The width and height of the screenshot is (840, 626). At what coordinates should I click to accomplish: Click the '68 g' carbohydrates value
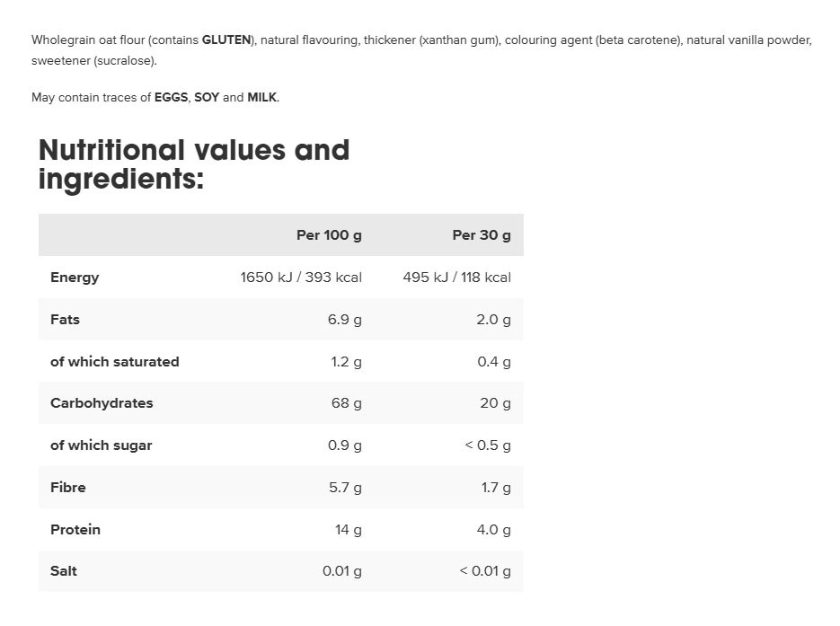click(x=346, y=403)
